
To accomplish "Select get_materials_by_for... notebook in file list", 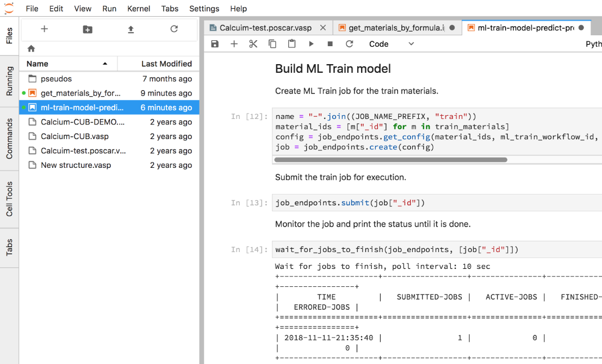I will click(x=109, y=93).
